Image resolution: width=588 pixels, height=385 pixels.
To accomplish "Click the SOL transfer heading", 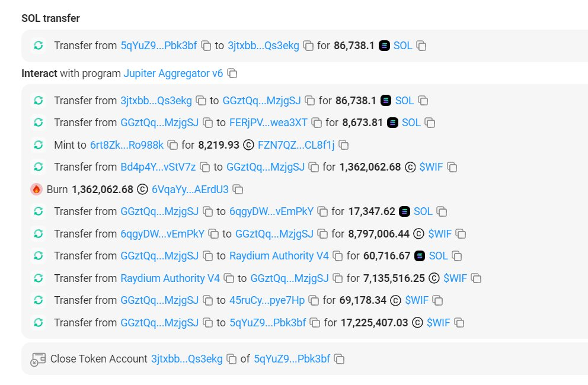I will click(x=50, y=18).
